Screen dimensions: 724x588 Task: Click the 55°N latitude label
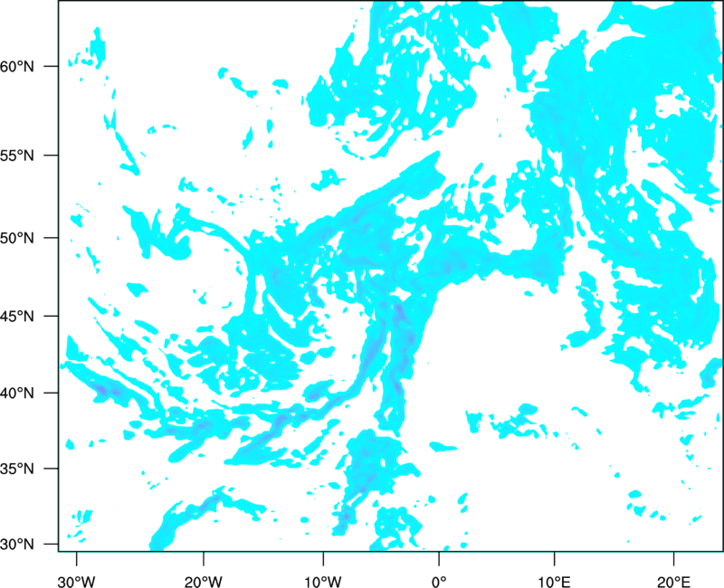tap(17, 156)
